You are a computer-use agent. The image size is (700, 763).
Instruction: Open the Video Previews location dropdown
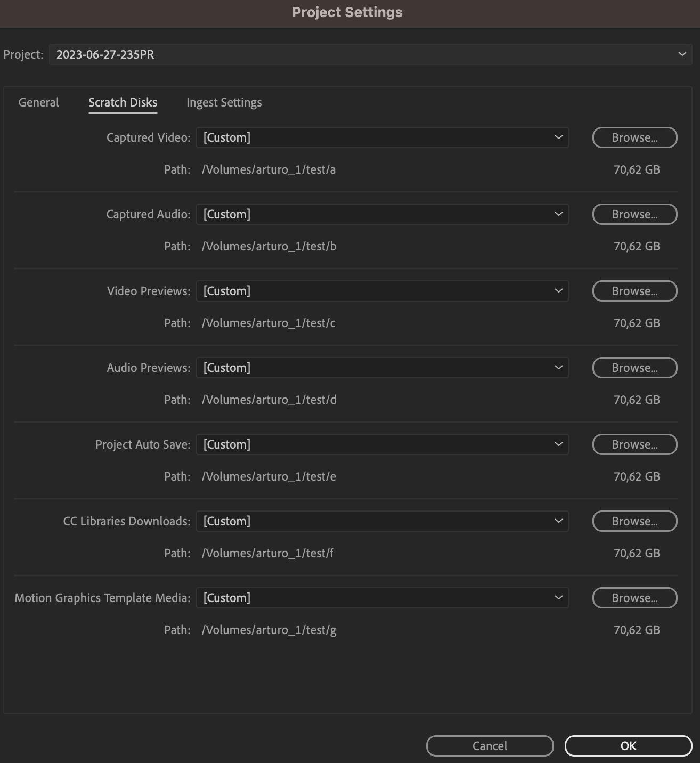coord(382,291)
